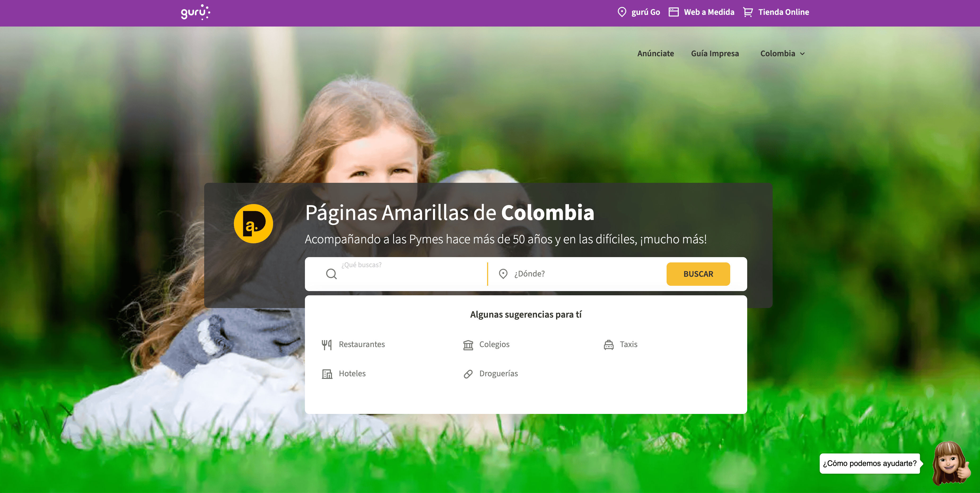Click the Droguerías pill icon
The height and width of the screenshot is (493, 980).
468,374
